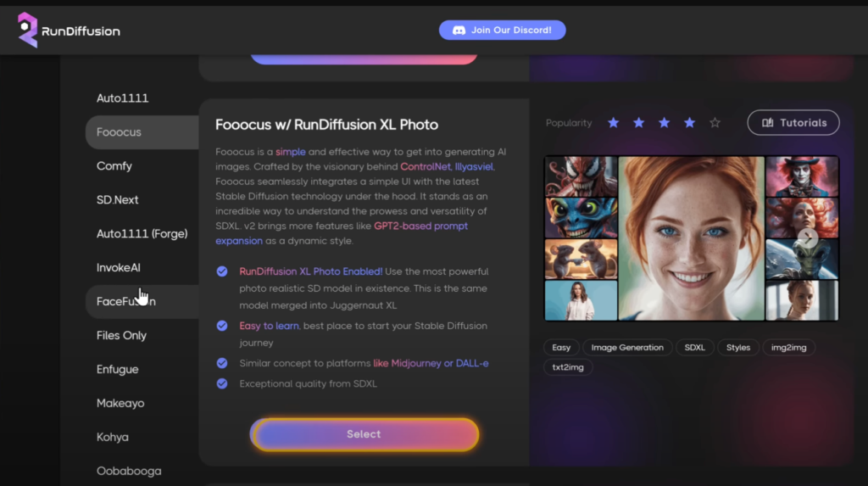
Task: Open woman in white hoodie thumbnail
Action: pyautogui.click(x=581, y=300)
